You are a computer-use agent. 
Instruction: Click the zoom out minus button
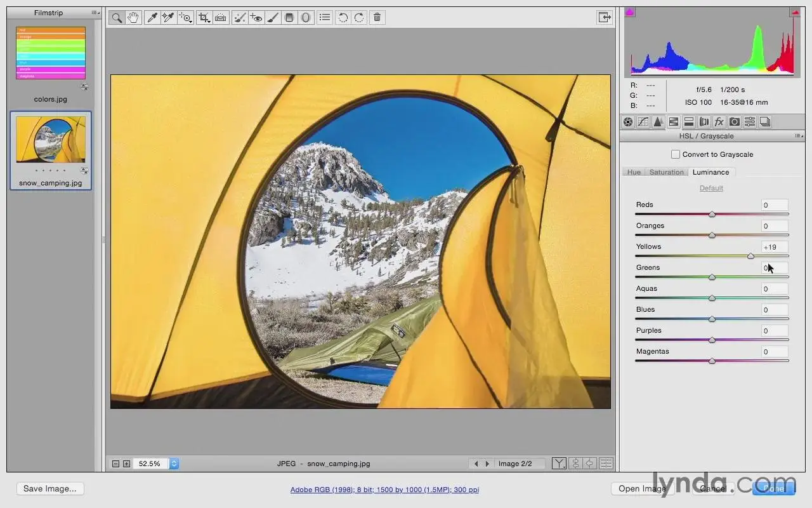pos(115,464)
